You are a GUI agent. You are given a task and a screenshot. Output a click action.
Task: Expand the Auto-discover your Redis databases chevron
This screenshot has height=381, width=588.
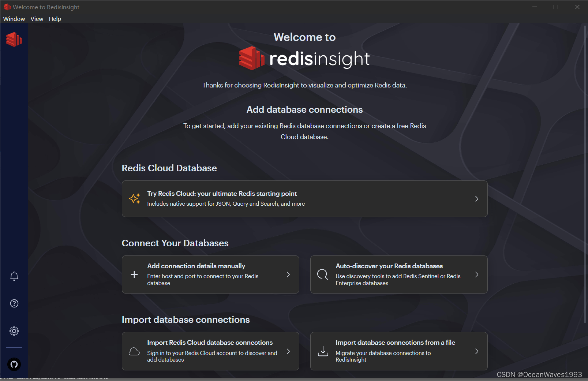click(x=476, y=274)
